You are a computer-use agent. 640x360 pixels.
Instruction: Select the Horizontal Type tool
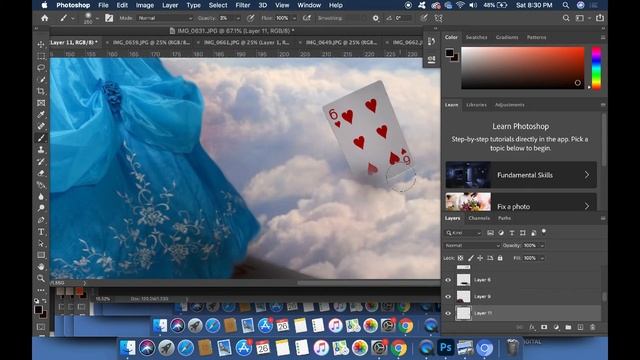[x=41, y=232]
